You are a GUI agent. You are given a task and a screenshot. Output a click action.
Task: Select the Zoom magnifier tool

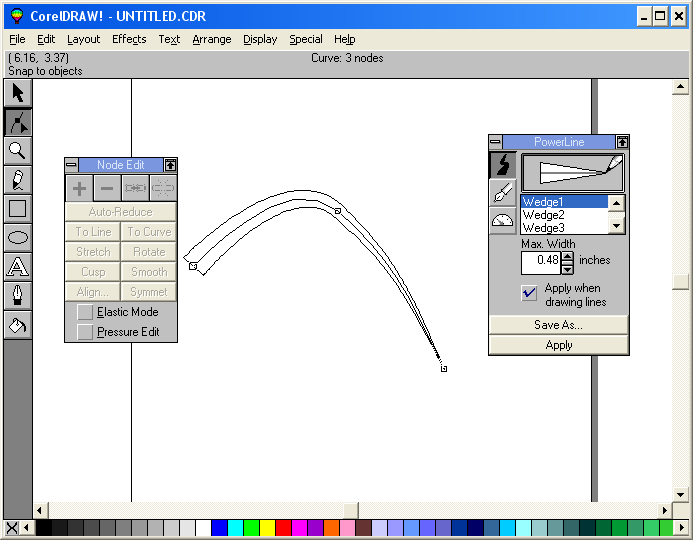[x=18, y=151]
